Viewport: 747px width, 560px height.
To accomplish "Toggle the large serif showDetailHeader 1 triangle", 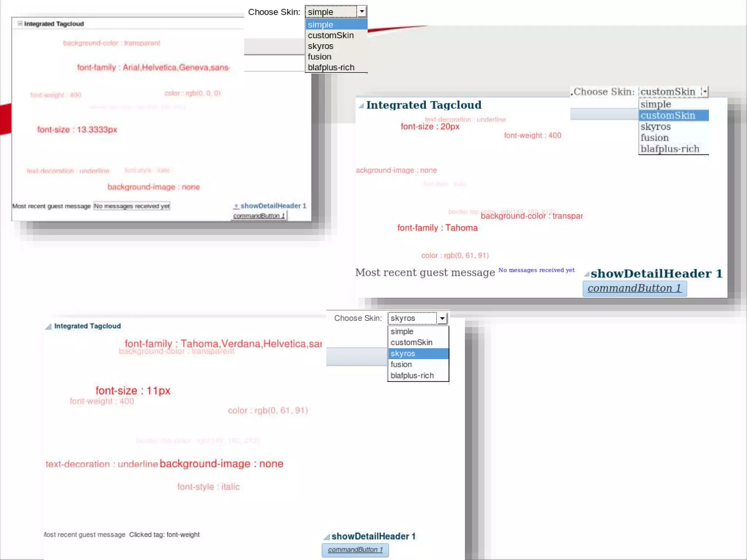I will tap(587, 274).
